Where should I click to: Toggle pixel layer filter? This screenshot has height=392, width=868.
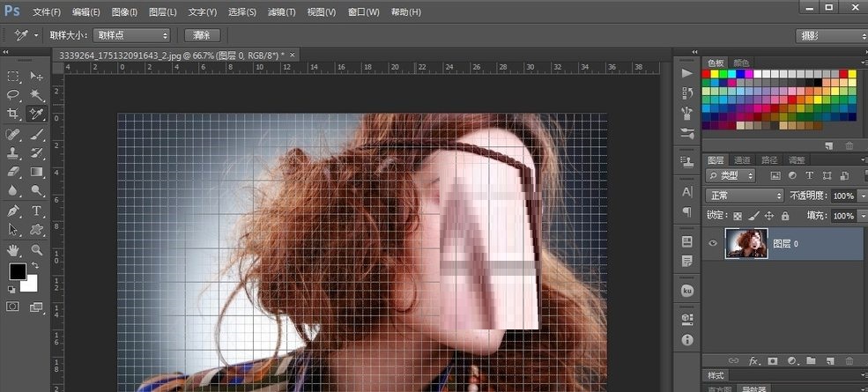775,175
